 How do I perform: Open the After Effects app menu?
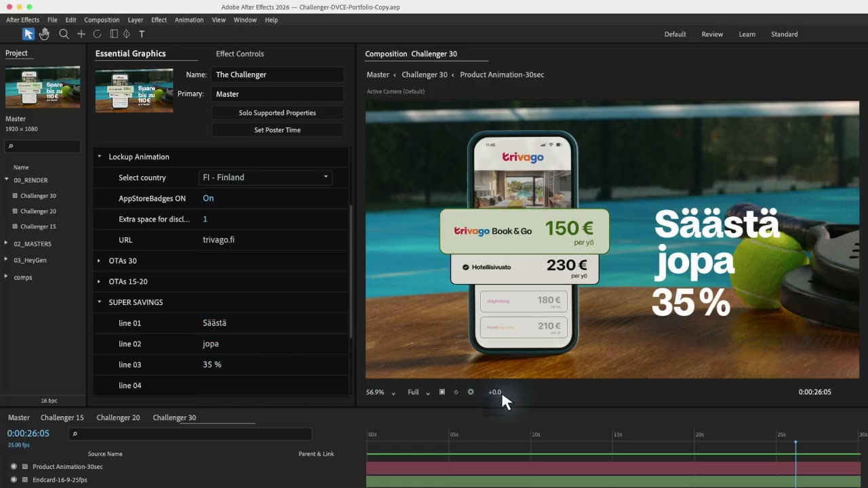click(x=23, y=20)
